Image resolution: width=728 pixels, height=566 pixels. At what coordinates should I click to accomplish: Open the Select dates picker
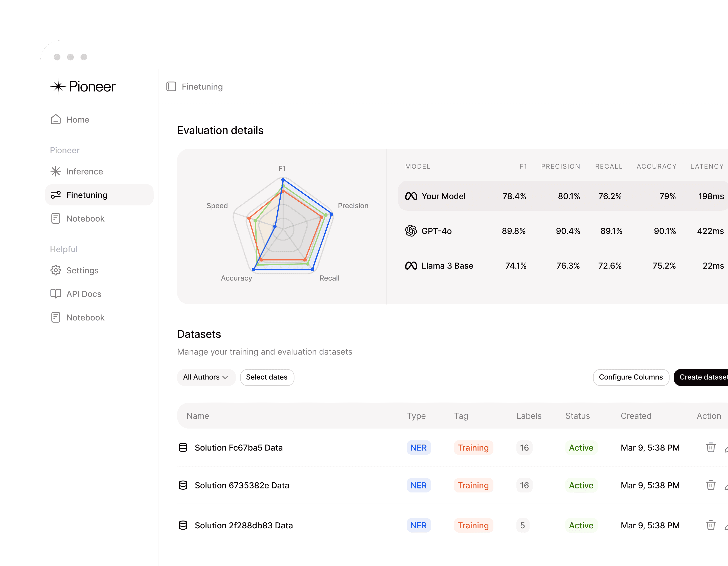267,377
